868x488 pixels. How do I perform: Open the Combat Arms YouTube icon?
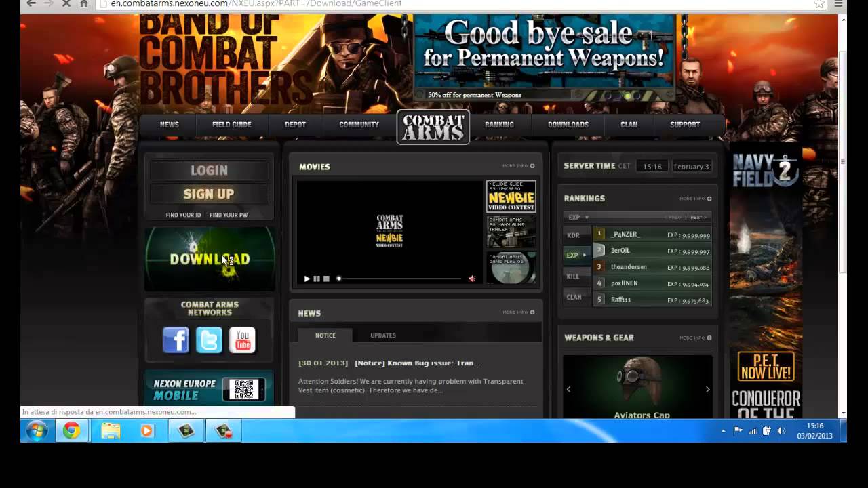point(242,340)
